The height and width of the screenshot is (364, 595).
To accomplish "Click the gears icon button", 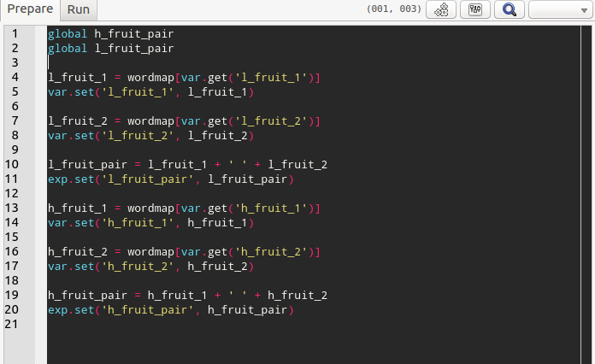I will (441, 9).
